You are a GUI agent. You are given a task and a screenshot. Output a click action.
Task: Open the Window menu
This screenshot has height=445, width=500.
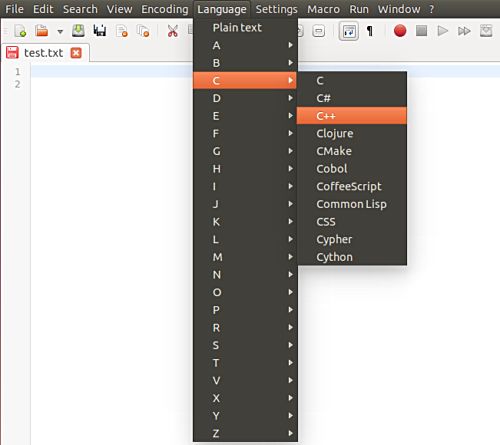pyautogui.click(x=399, y=9)
